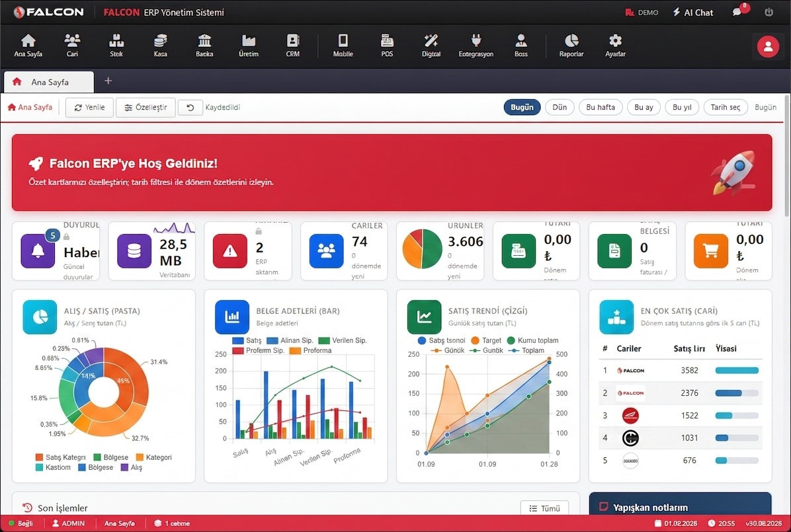This screenshot has height=532, width=791.
Task: Open the CRM module icon
Action: [x=292, y=46]
